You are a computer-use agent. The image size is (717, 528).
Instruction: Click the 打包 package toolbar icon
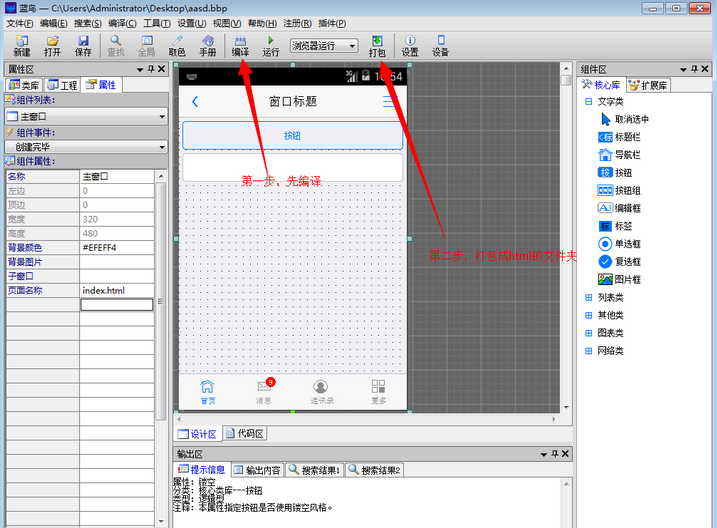click(377, 46)
